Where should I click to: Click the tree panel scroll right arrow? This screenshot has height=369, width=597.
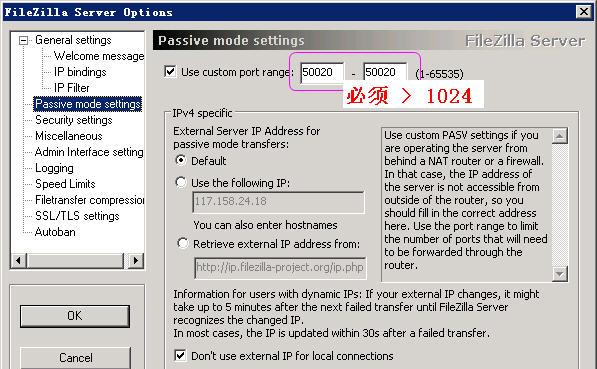136,261
